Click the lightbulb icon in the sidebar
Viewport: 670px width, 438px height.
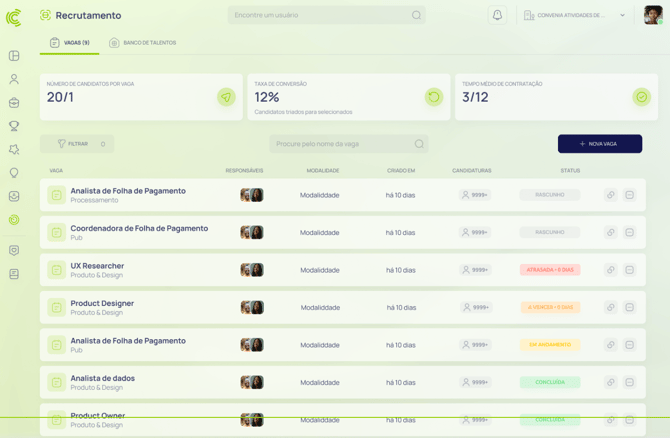(14, 173)
